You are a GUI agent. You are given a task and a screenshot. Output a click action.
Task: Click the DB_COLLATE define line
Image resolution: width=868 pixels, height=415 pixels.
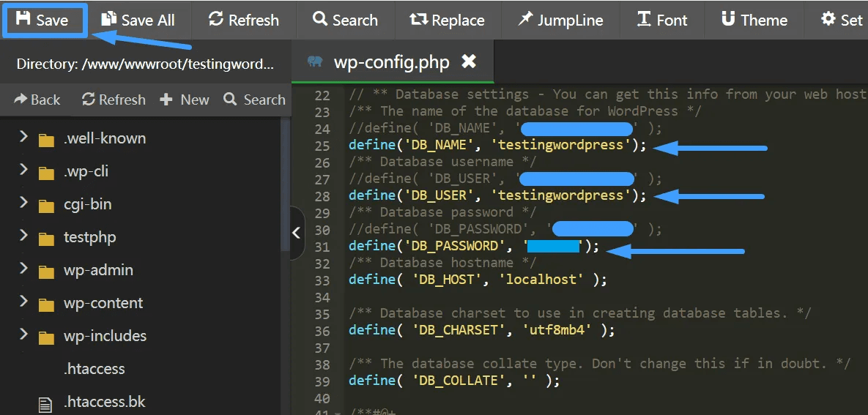[454, 381]
